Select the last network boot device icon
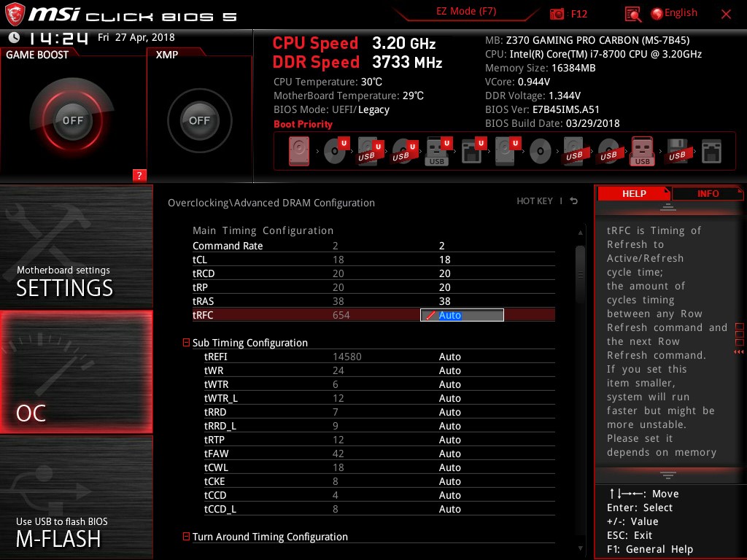Screen dimensions: 747x560 coord(711,152)
